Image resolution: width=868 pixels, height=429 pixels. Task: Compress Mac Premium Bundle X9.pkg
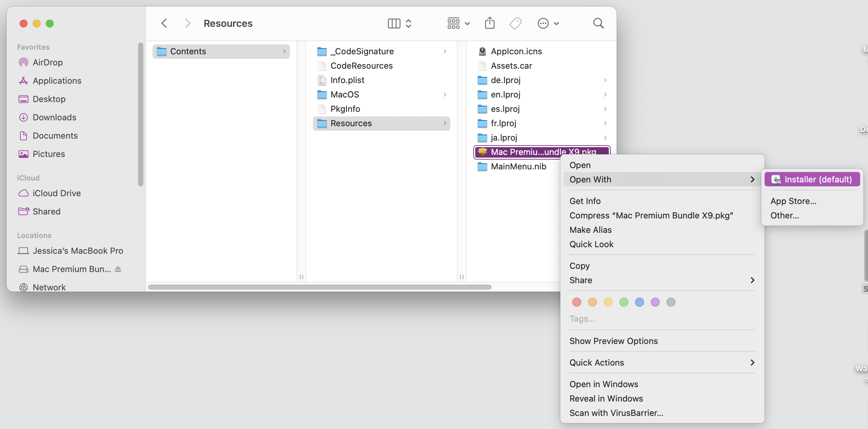pos(662,215)
